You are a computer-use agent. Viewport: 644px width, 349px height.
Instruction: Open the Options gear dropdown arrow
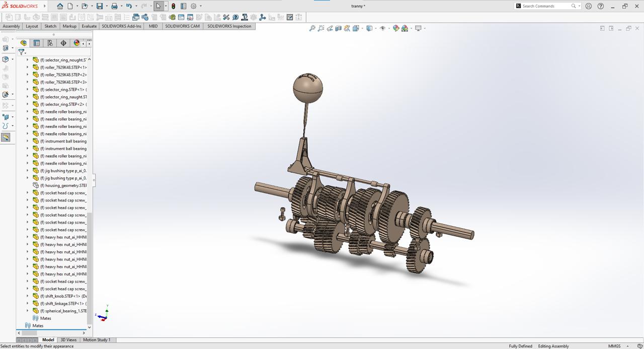[201, 6]
